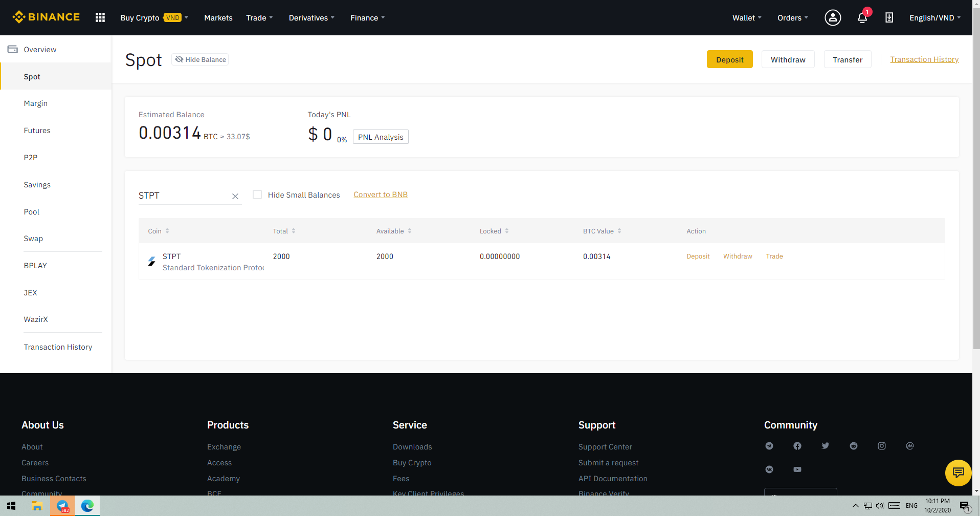
Task: Click the yellow Deposit button
Action: 729,59
